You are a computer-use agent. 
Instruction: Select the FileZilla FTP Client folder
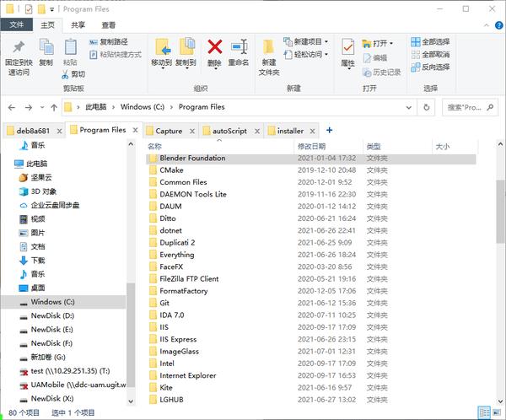click(x=310, y=279)
